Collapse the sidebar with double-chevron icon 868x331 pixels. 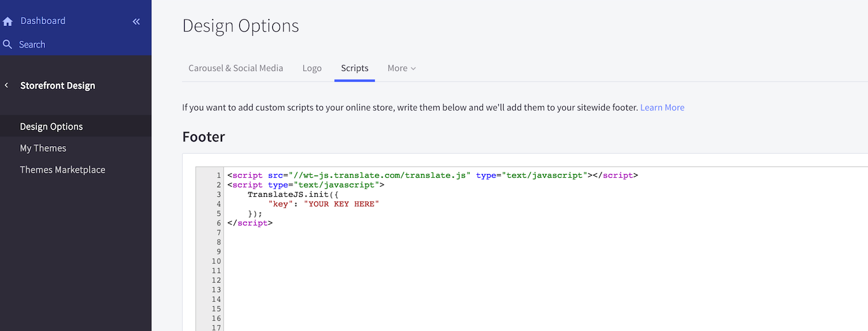136,22
